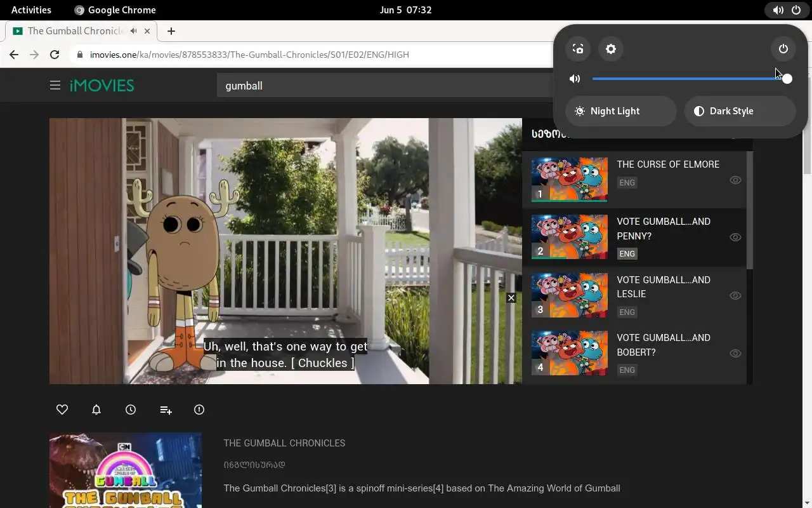
Task: Open episode 2 thumbnail
Action: click(569, 237)
